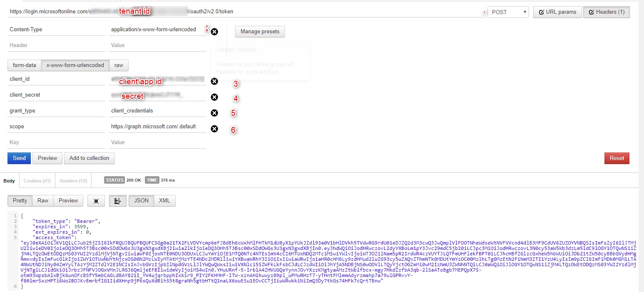
Task: Click the empty Header name field
Action: (56, 45)
